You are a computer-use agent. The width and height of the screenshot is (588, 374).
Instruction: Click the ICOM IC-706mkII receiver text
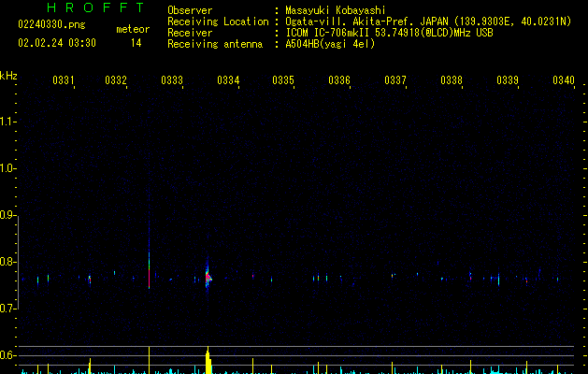coord(389,33)
